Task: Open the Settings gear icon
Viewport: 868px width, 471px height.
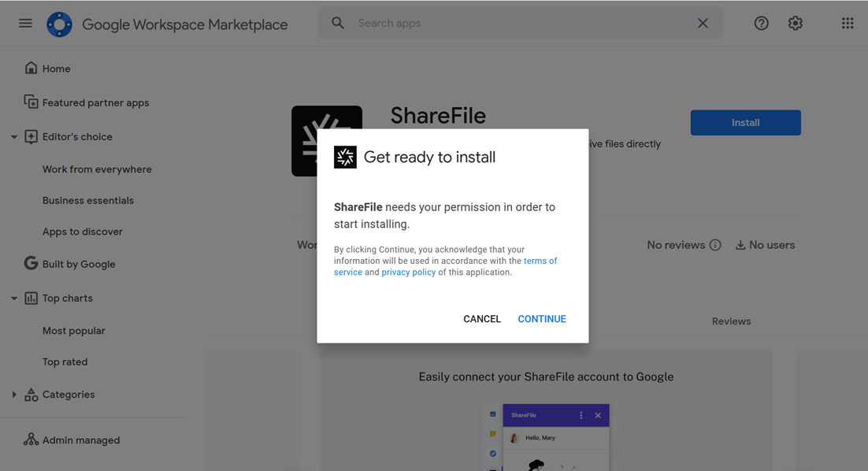Action: coord(796,24)
